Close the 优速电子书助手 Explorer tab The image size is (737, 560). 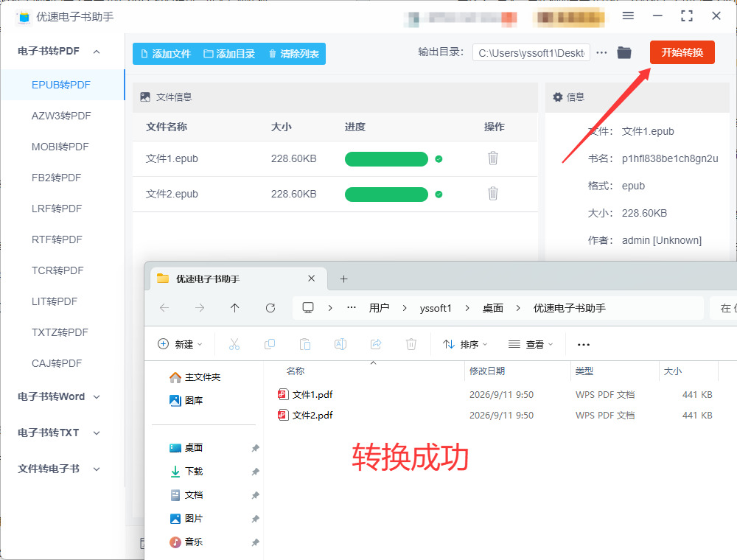pyautogui.click(x=311, y=279)
